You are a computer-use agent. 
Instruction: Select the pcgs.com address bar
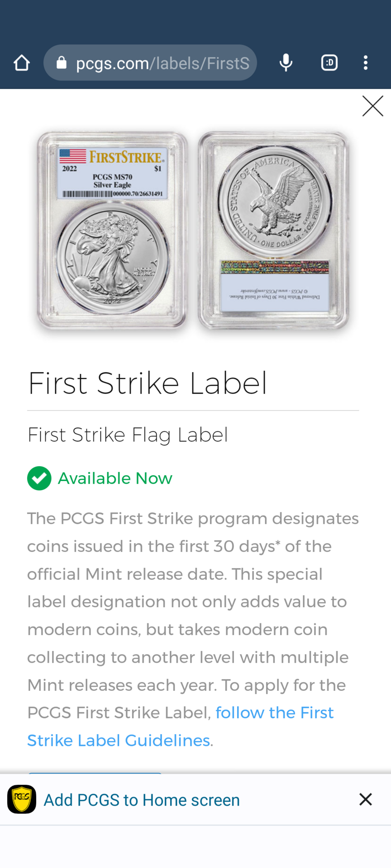click(x=150, y=63)
